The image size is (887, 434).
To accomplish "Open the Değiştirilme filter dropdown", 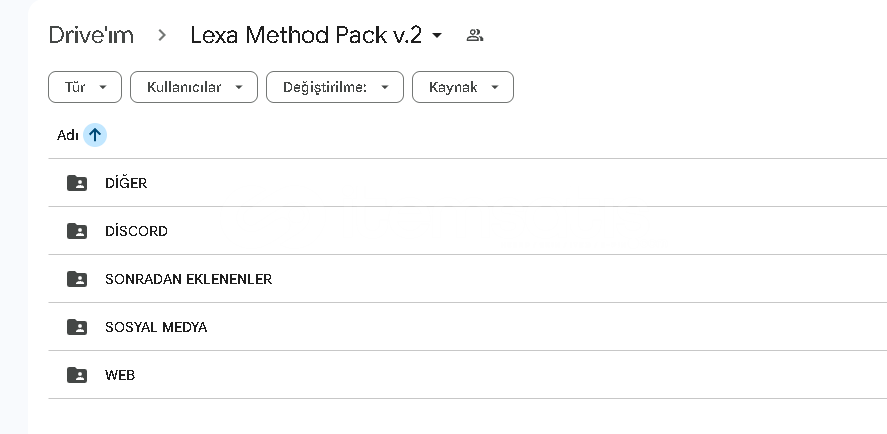I will [x=335, y=87].
